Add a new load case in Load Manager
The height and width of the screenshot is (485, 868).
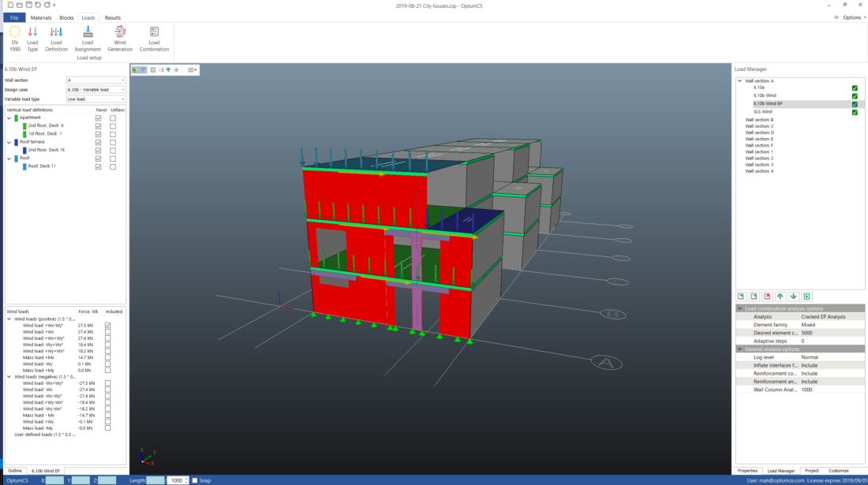pyautogui.click(x=740, y=296)
